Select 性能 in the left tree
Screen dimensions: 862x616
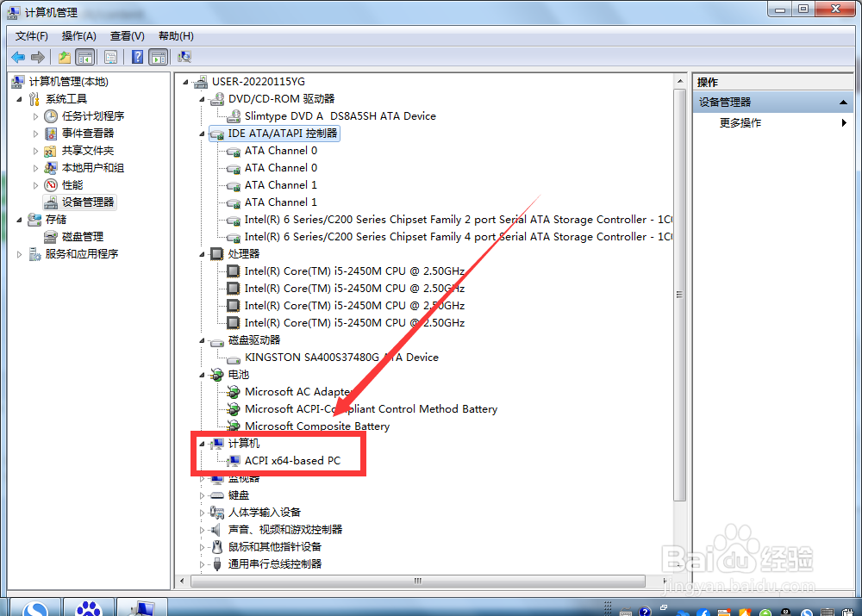[x=72, y=184]
